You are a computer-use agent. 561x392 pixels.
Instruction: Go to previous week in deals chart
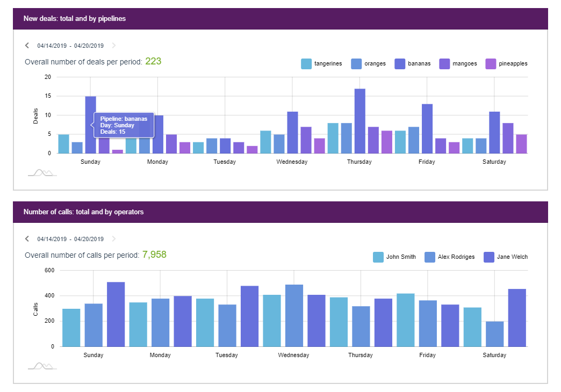point(27,46)
